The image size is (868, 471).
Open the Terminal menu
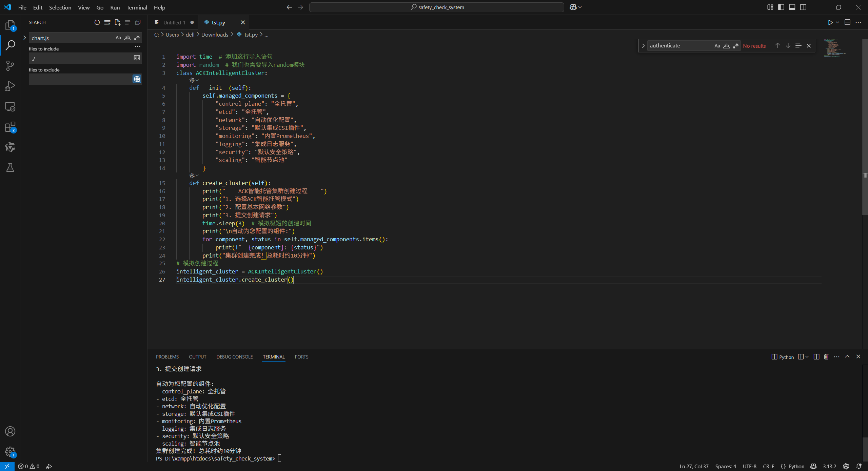[137, 7]
